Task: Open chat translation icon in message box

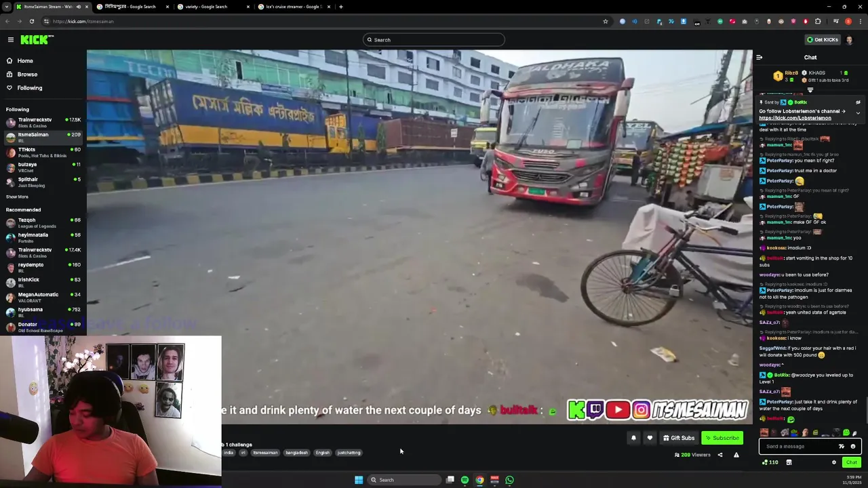Action: click(x=842, y=446)
